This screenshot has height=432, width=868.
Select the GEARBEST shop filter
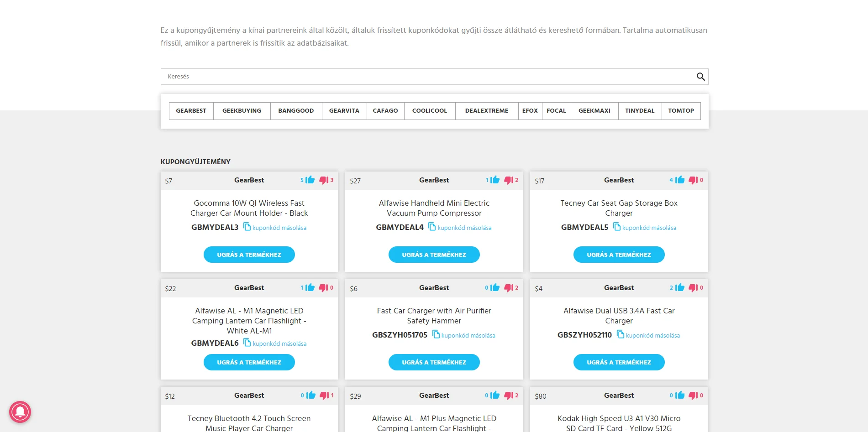[x=191, y=111]
